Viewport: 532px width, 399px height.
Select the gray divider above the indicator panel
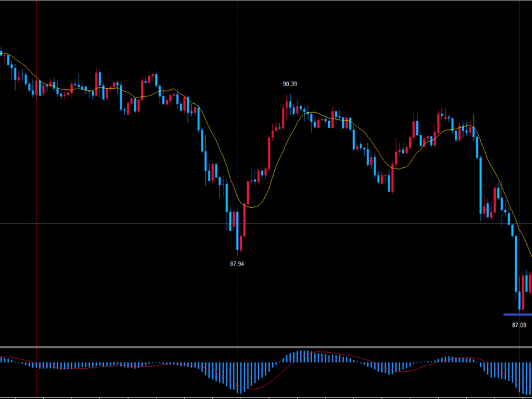click(266, 347)
